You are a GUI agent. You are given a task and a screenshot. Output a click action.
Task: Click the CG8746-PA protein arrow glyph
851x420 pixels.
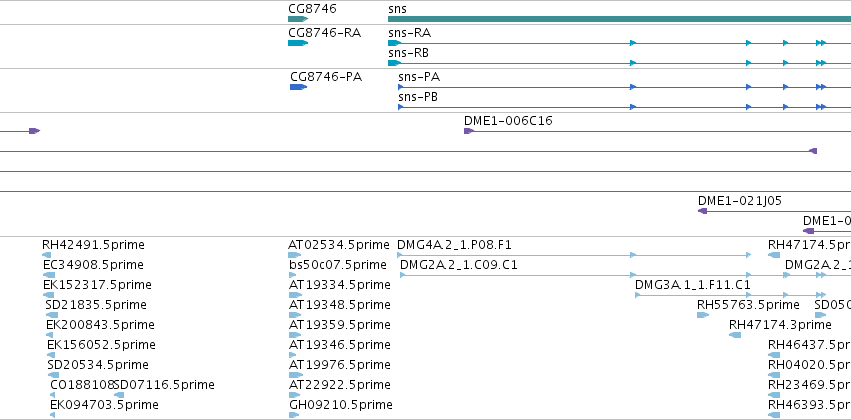(x=299, y=87)
